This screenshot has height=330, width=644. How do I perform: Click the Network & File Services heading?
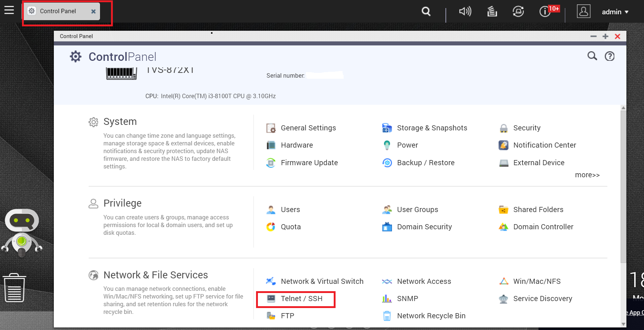click(156, 275)
